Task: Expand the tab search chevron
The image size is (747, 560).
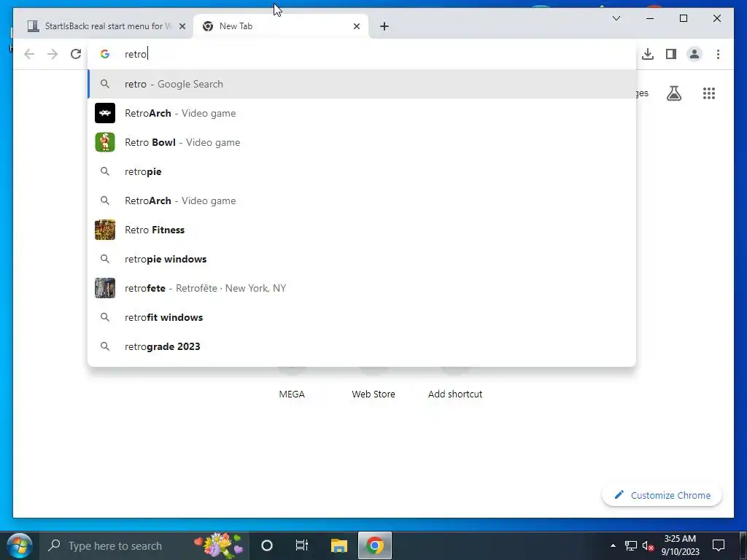Action: (616, 18)
